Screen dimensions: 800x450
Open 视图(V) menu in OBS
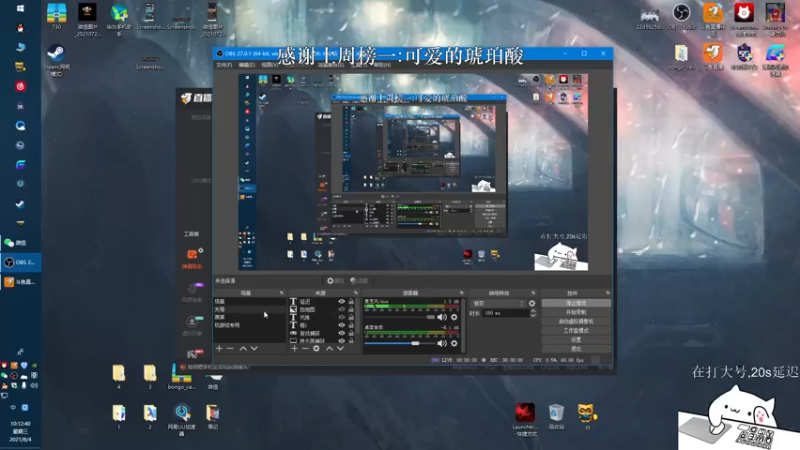pyautogui.click(x=269, y=65)
